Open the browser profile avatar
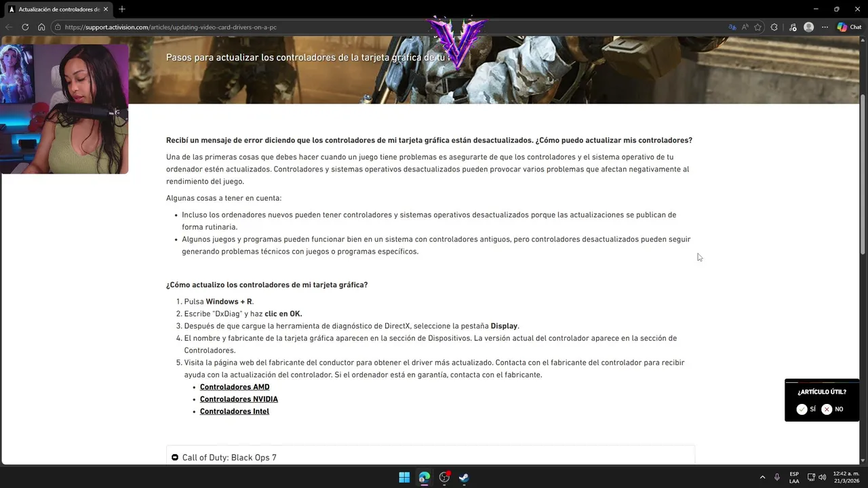 point(808,27)
